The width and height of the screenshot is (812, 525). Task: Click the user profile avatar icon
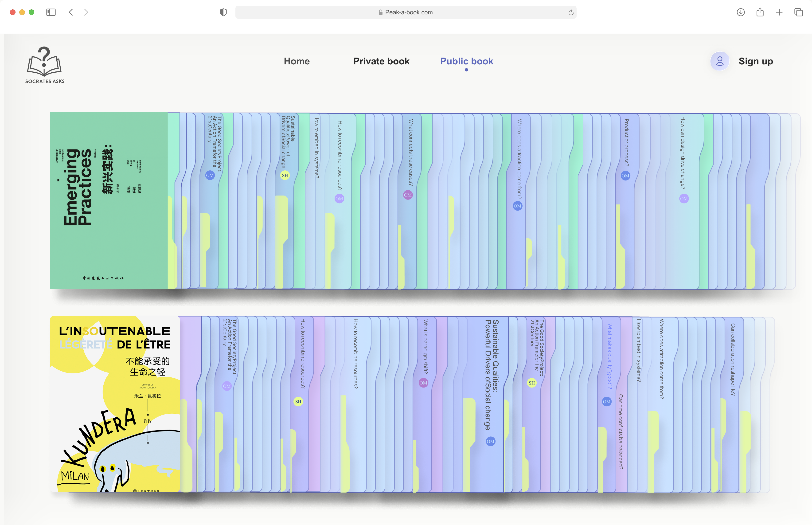point(720,61)
